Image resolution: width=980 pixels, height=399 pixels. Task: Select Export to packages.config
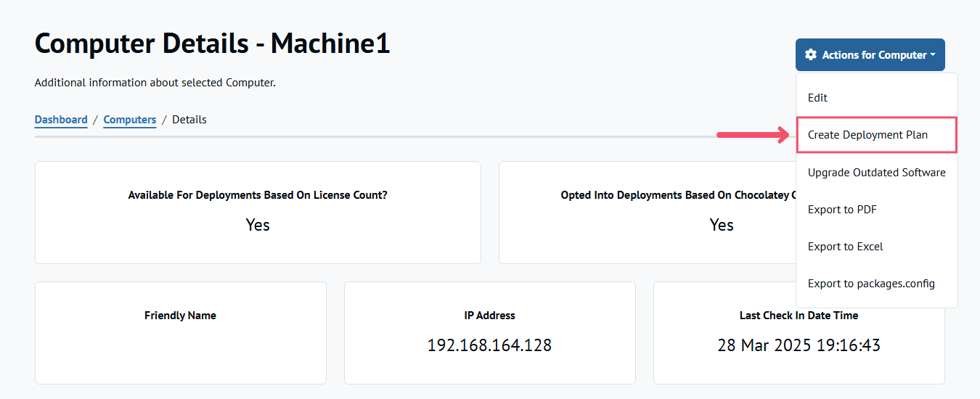pyautogui.click(x=877, y=284)
